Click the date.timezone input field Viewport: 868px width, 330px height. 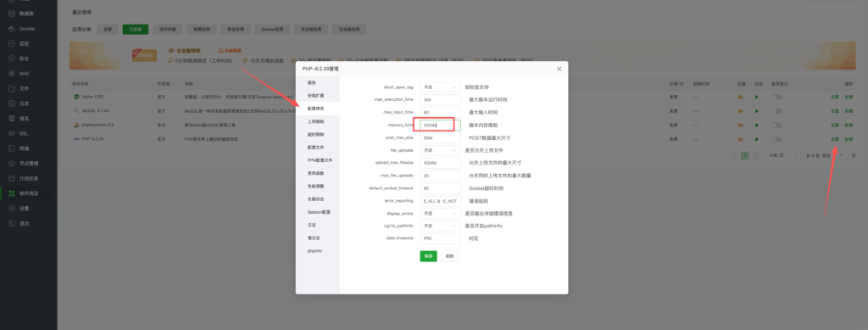click(440, 238)
